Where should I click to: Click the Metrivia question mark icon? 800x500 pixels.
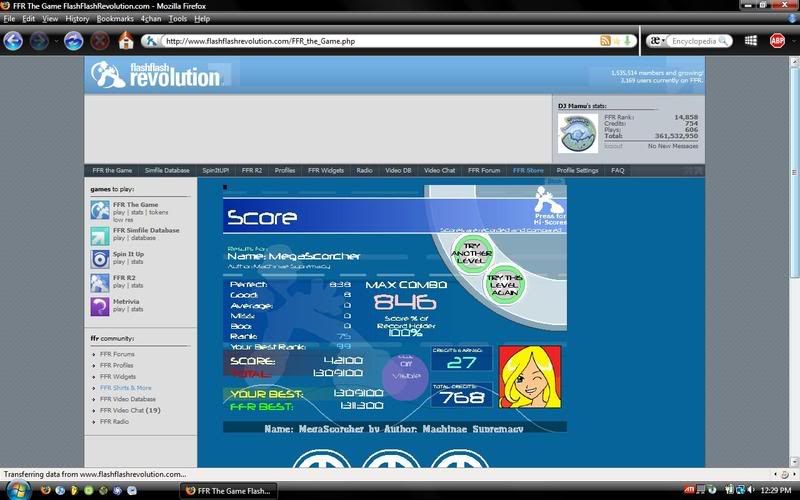click(100, 307)
